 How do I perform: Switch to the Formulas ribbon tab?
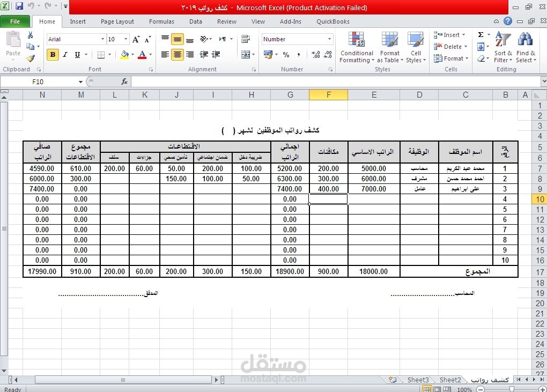tap(161, 21)
